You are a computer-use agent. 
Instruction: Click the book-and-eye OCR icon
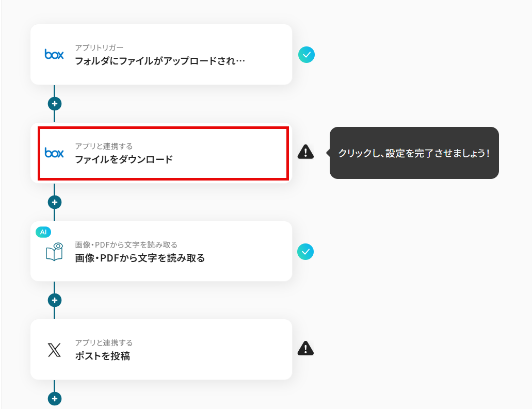pos(54,251)
